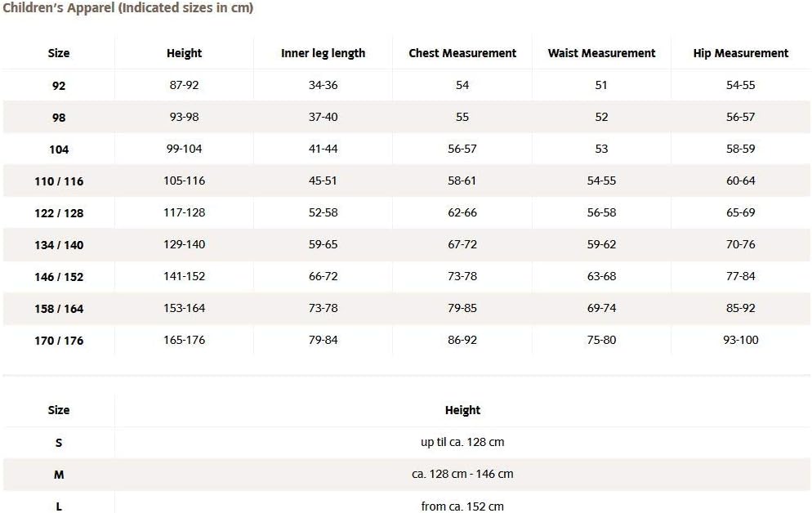The height and width of the screenshot is (513, 812).
Task: Click the 170 / 176 size label
Action: (59, 341)
